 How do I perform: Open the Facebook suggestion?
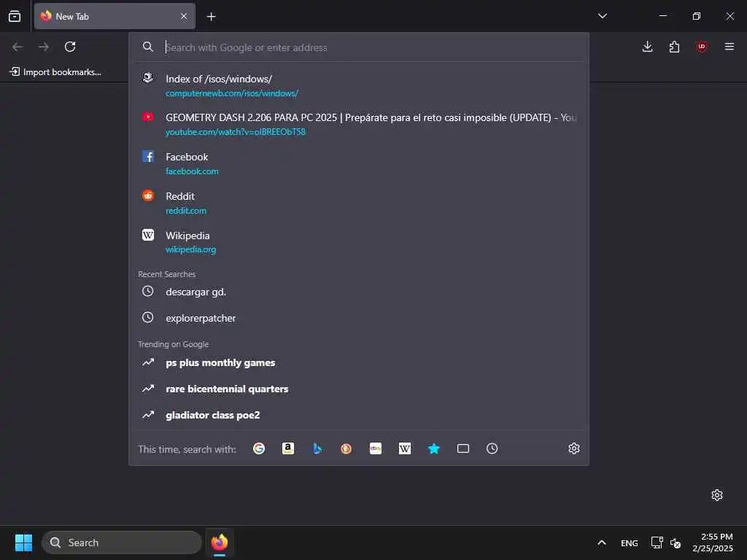[359, 163]
